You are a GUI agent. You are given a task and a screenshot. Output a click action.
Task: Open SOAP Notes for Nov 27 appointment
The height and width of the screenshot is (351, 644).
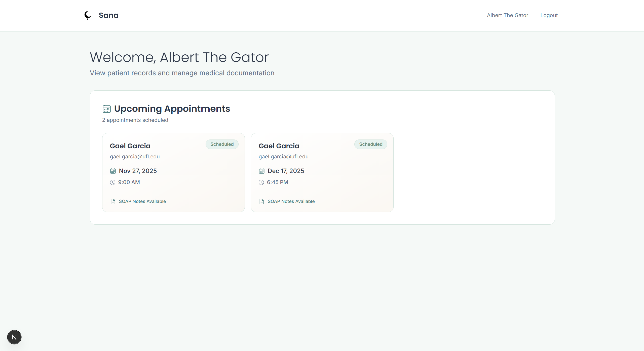point(142,201)
